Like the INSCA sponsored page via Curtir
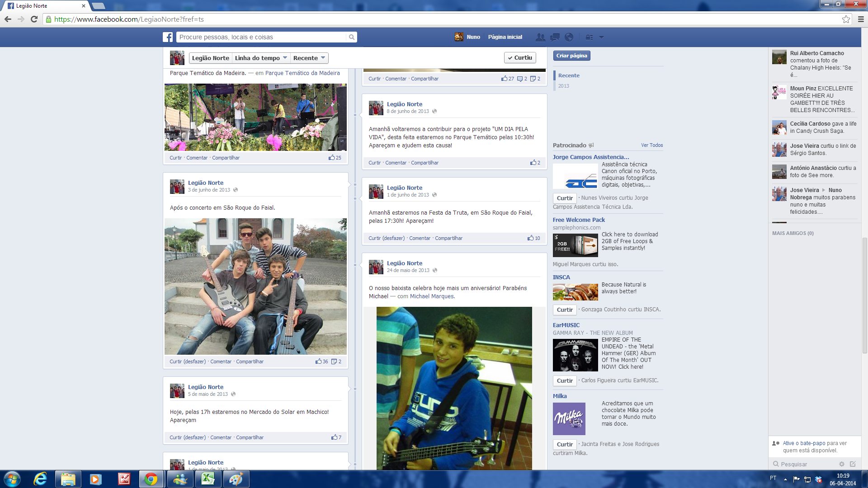The width and height of the screenshot is (868, 488). point(565,310)
